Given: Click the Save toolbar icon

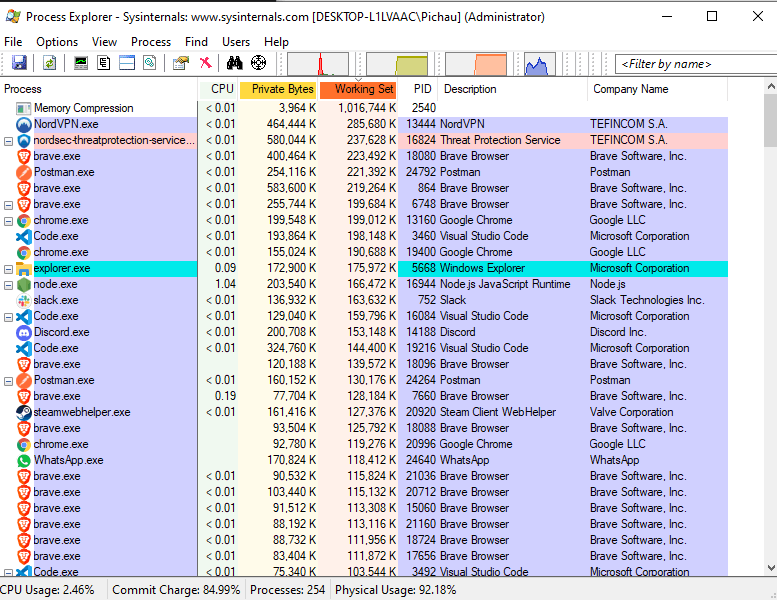Looking at the screenshot, I should pos(19,63).
